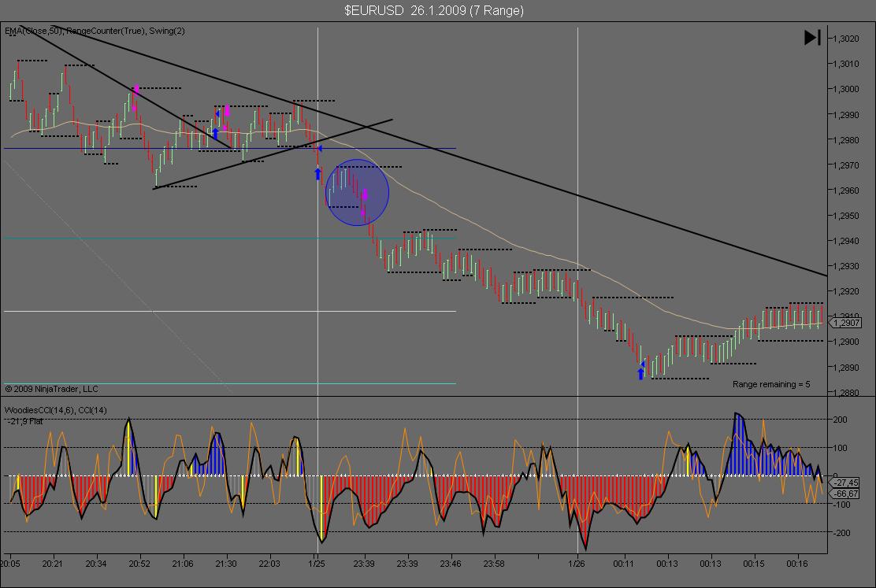Viewport: 876px width, 588px height.
Task: Click the 21:06 time axis label
Action: pos(183,564)
